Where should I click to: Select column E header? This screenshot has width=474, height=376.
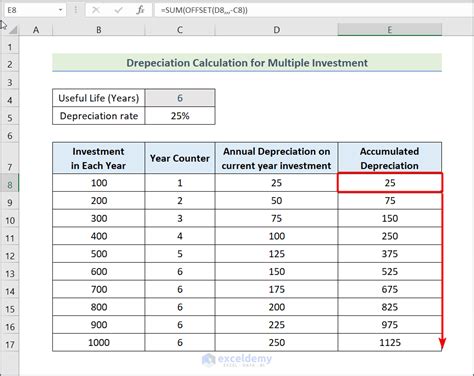[x=390, y=30]
